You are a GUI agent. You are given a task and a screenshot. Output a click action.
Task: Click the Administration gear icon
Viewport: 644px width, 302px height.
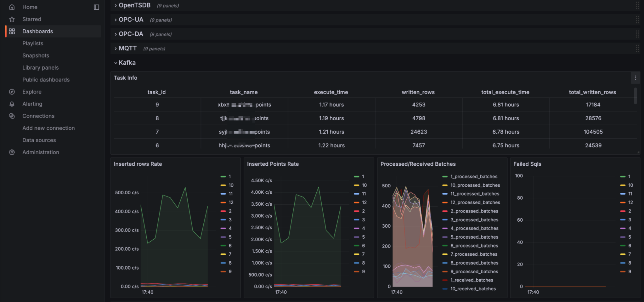tap(12, 152)
